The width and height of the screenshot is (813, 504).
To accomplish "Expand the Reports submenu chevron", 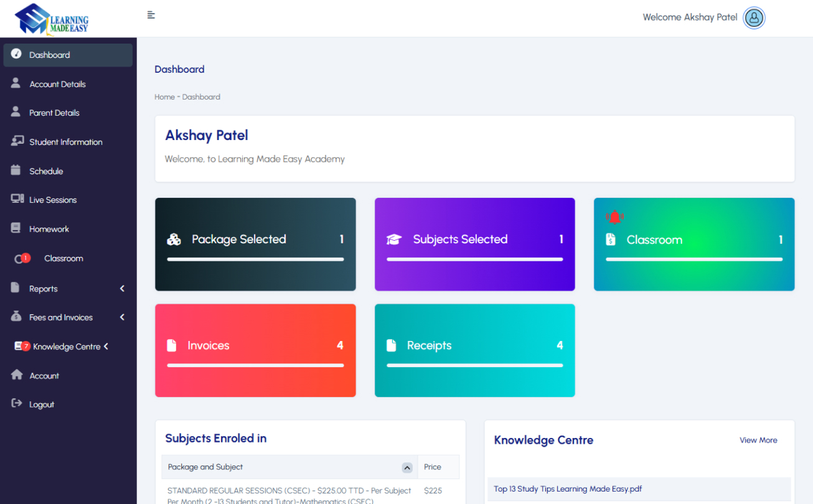I will (x=122, y=288).
